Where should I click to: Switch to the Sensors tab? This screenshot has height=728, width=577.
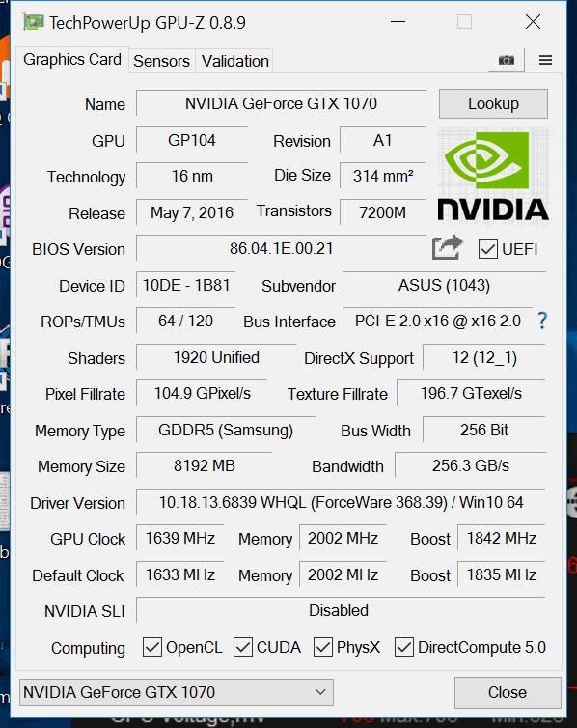coord(161,61)
